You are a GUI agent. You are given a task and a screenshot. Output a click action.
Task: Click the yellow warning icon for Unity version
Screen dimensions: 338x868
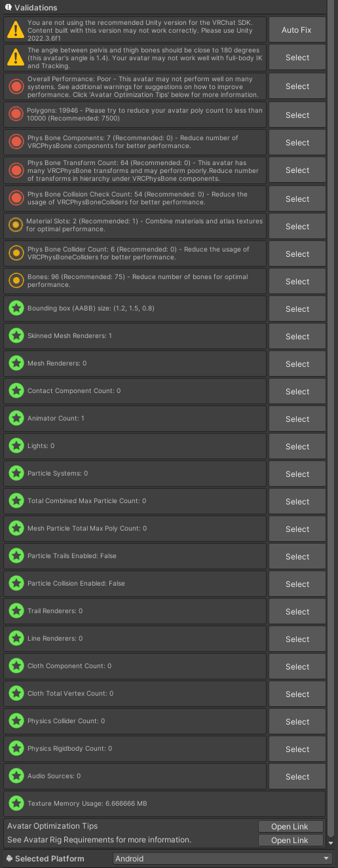tap(16, 30)
